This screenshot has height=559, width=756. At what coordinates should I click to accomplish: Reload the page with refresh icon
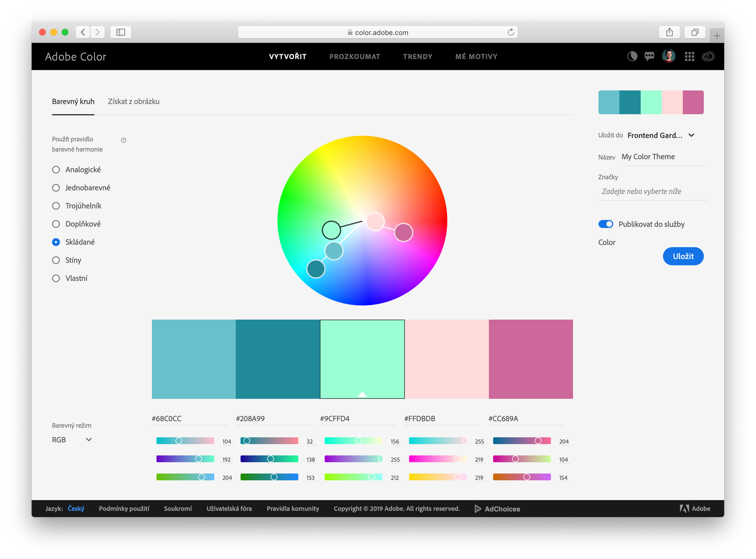tap(511, 32)
